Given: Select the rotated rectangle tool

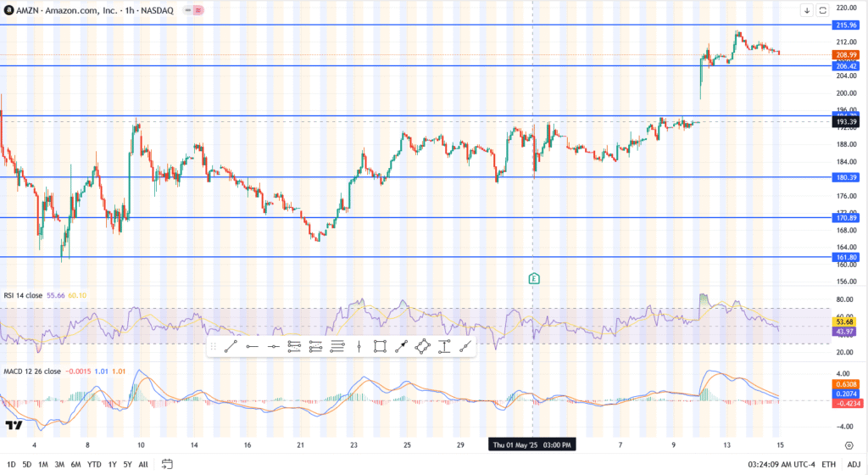Looking at the screenshot, I should pyautogui.click(x=422, y=346).
